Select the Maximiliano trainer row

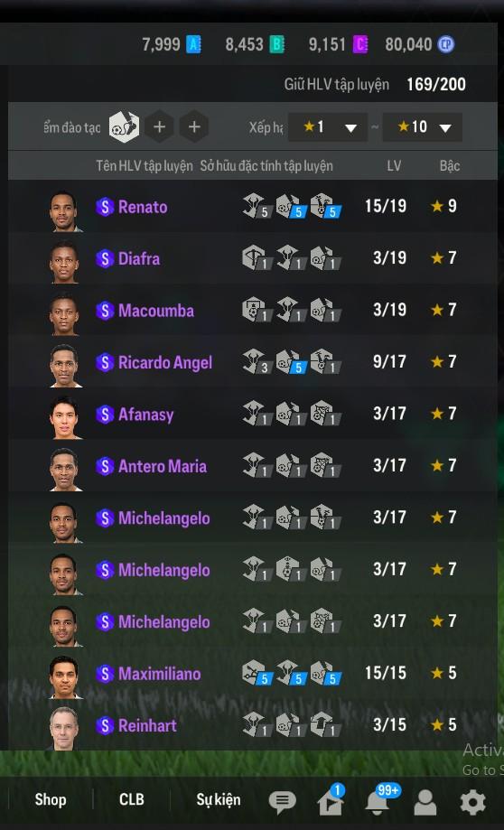point(253,674)
